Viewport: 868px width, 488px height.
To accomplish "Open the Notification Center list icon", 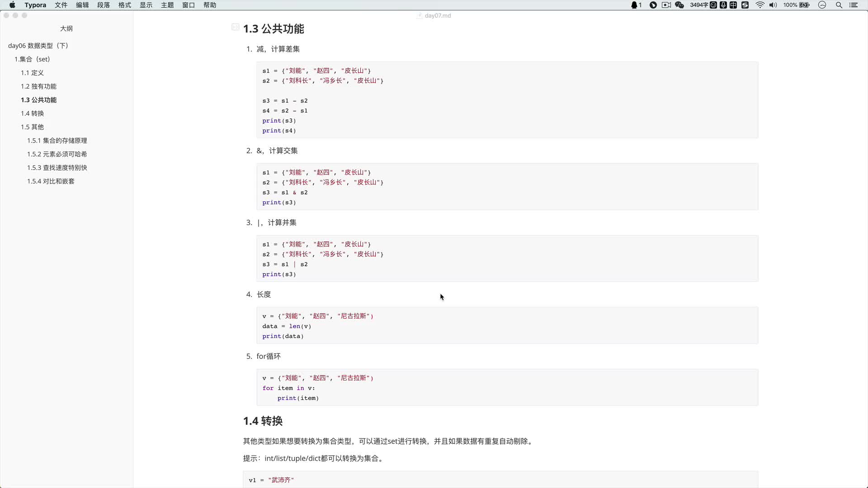I will [x=854, y=5].
